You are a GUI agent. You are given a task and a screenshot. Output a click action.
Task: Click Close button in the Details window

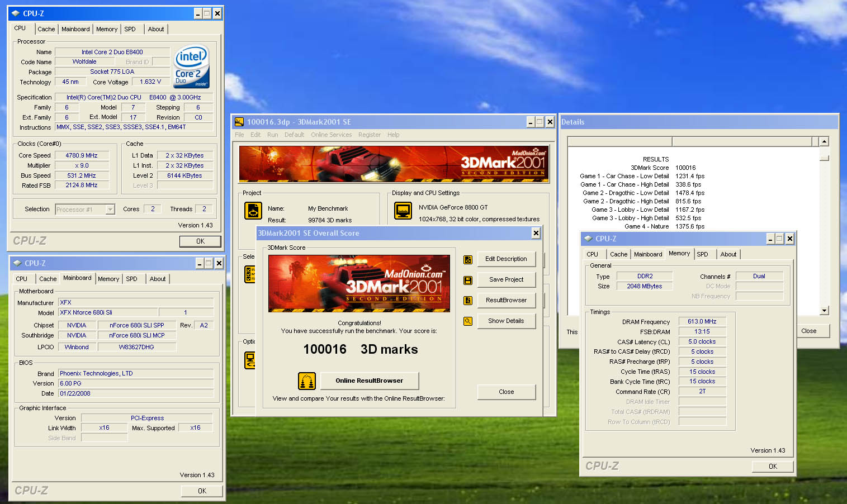pyautogui.click(x=809, y=331)
